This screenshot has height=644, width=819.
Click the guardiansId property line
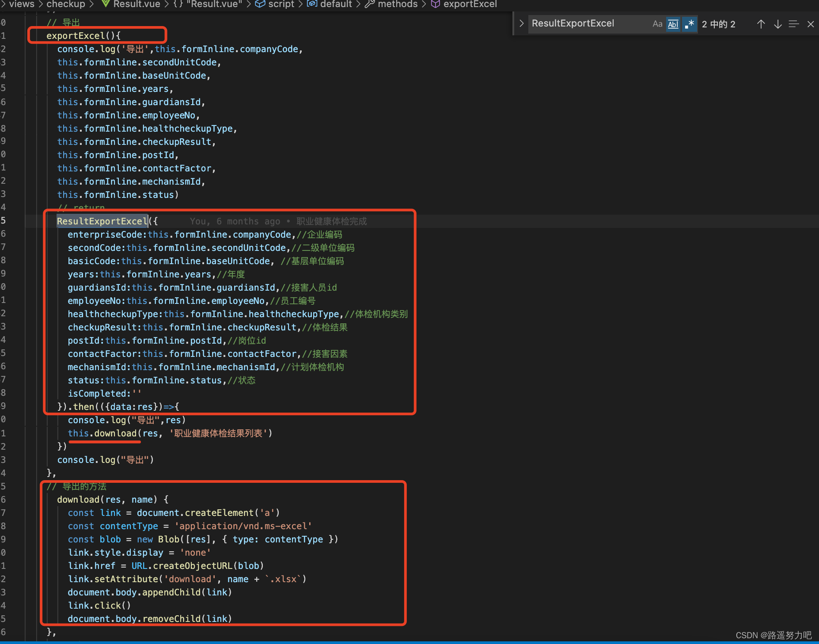tap(202, 288)
